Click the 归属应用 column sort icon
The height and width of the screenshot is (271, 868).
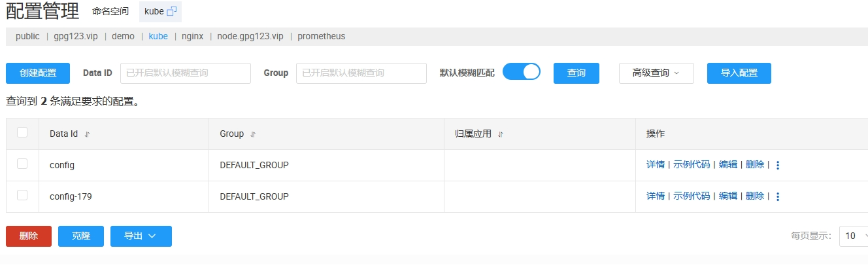pyautogui.click(x=501, y=134)
